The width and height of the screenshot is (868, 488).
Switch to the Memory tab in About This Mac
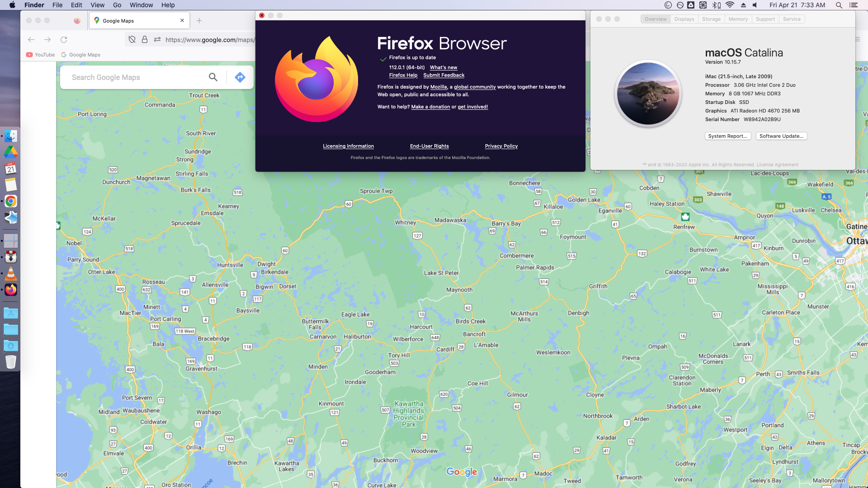pos(738,19)
